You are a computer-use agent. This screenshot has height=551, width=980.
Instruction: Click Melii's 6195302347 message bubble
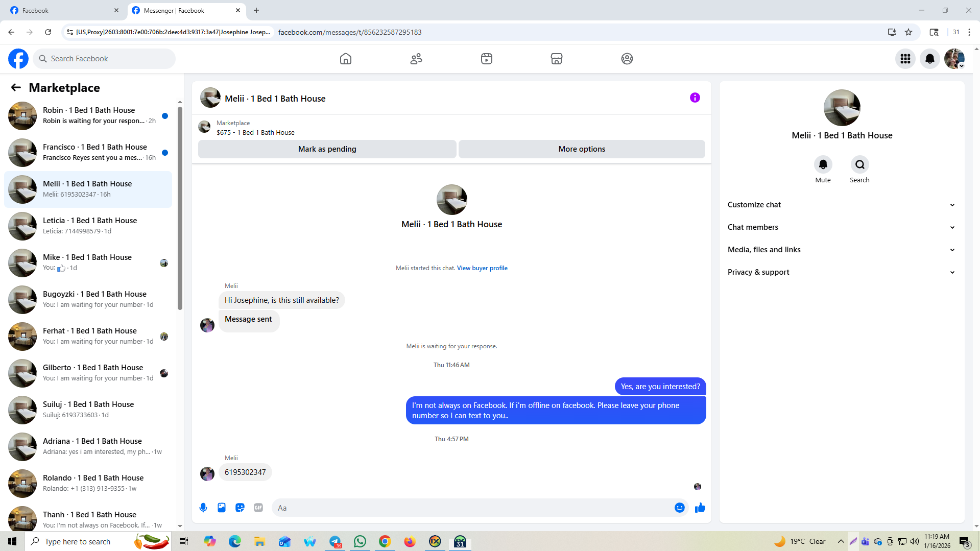(245, 472)
